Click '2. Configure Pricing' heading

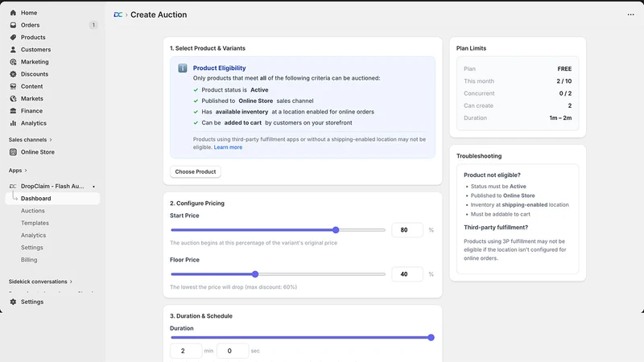[197, 204]
